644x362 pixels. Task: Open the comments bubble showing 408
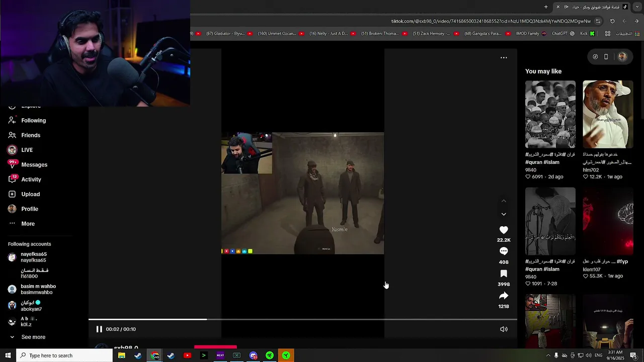(504, 251)
